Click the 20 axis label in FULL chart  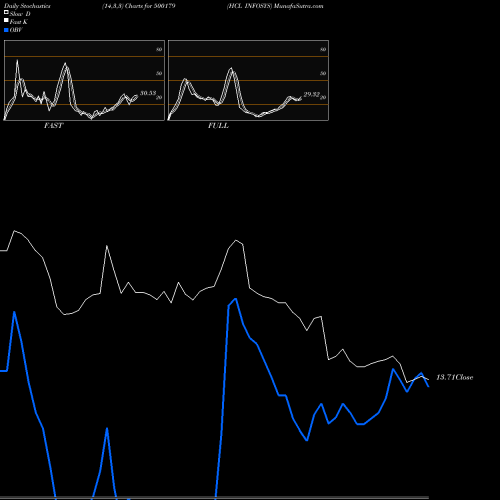point(323,97)
